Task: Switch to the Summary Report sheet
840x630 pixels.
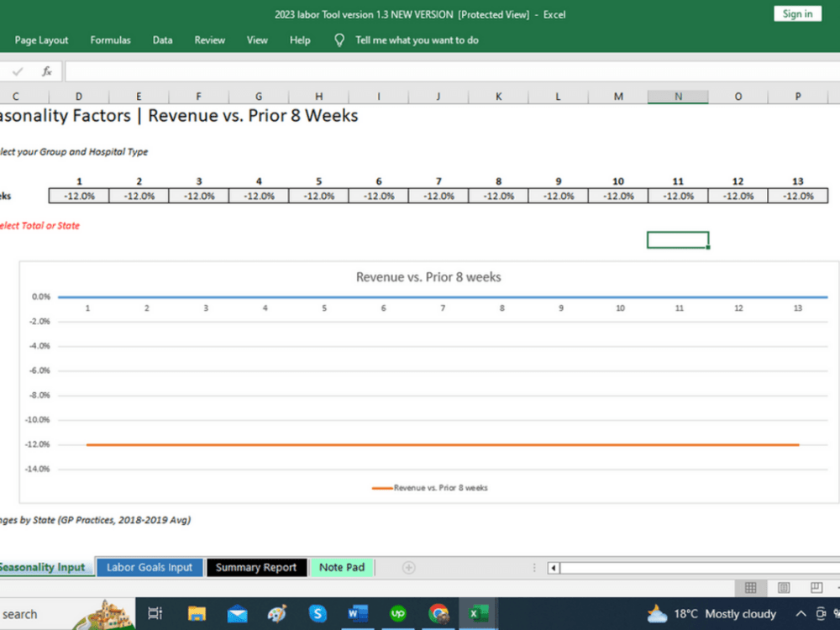Action: coord(256,567)
